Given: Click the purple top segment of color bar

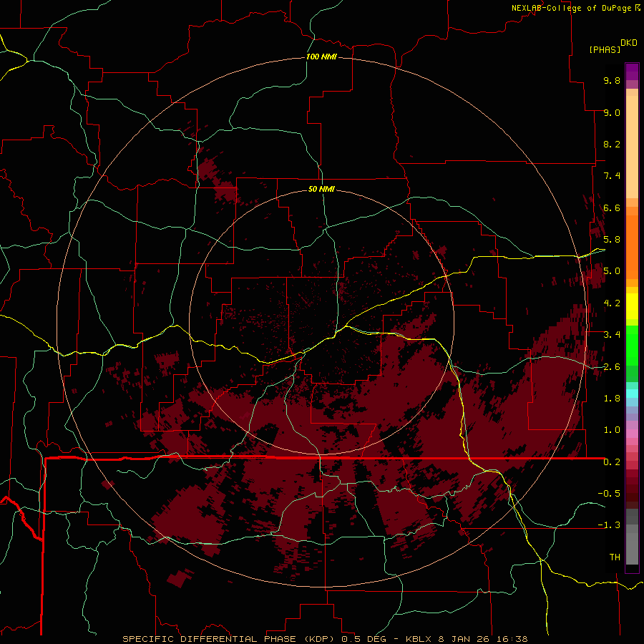Looking at the screenshot, I should coord(632,72).
